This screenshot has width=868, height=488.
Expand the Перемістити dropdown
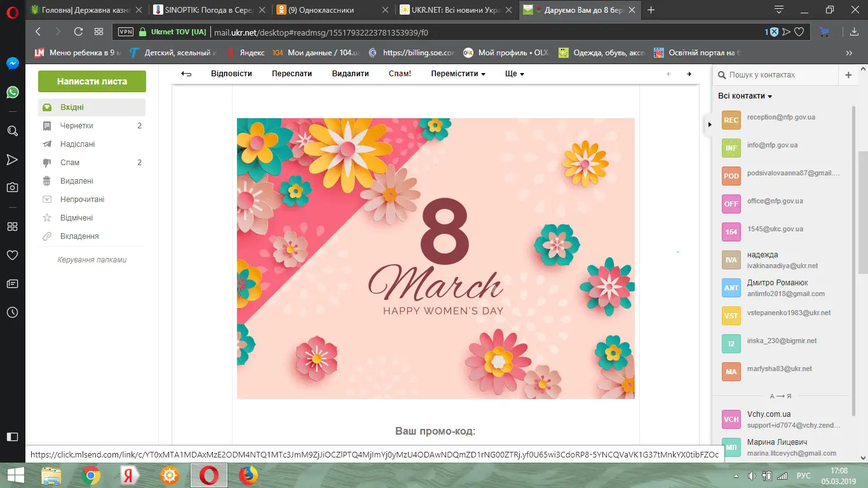[x=458, y=74]
